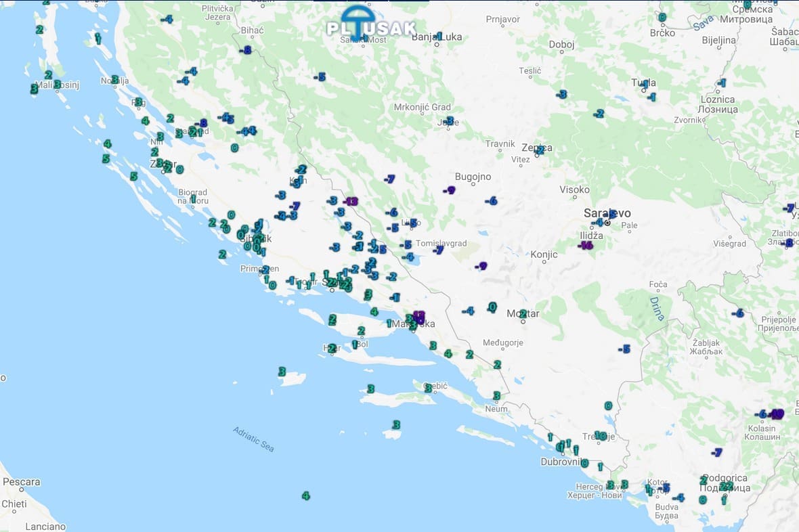Click the -8 marker near Bihać
Screen dimensions: 799x532
[x=246, y=50]
